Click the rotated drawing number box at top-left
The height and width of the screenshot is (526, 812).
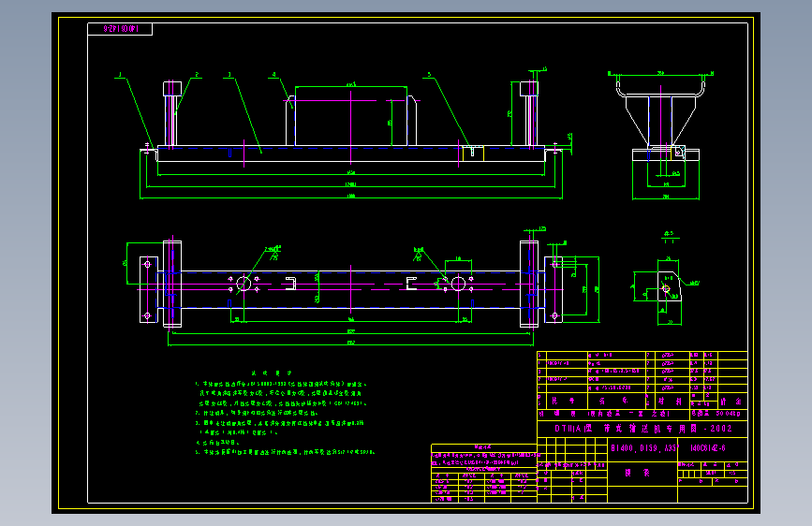pyautogui.click(x=120, y=29)
